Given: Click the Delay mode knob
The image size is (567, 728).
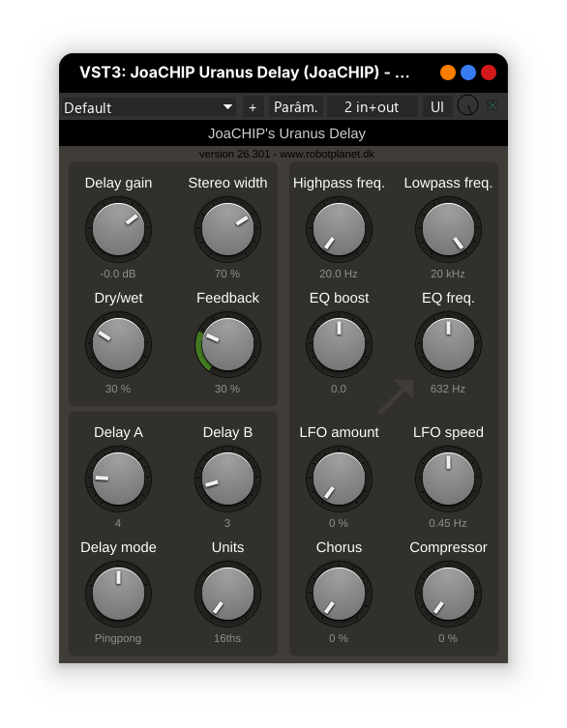Looking at the screenshot, I should (118, 594).
